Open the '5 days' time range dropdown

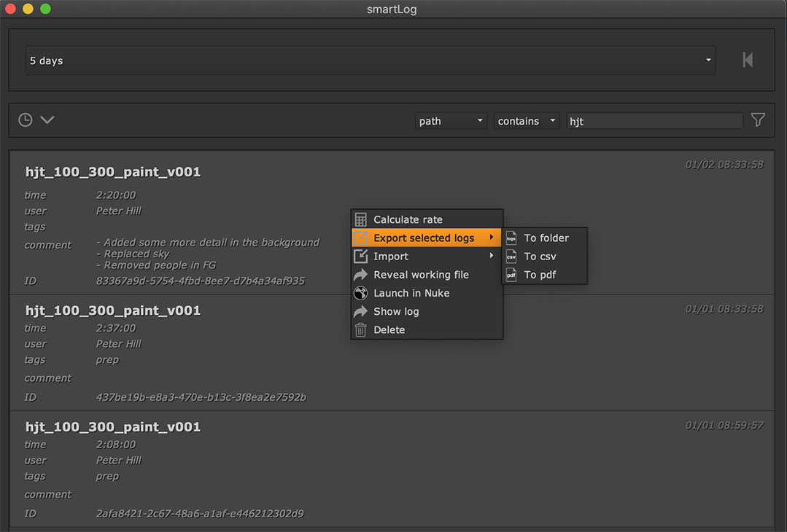(370, 60)
